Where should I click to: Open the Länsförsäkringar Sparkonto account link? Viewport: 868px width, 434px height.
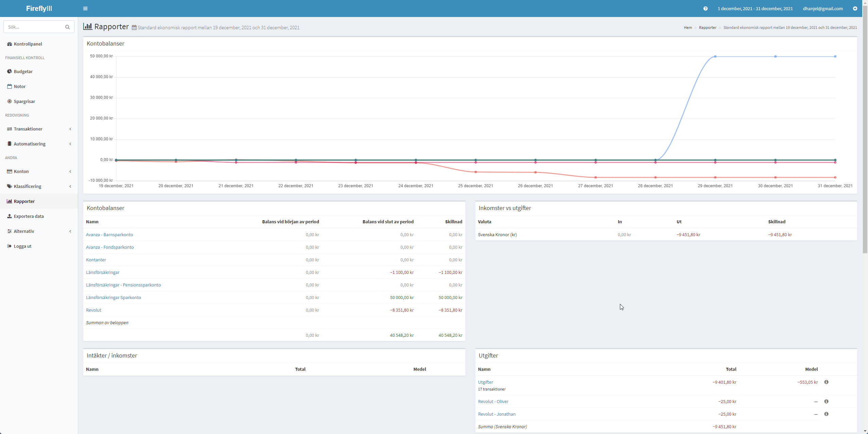(x=113, y=297)
